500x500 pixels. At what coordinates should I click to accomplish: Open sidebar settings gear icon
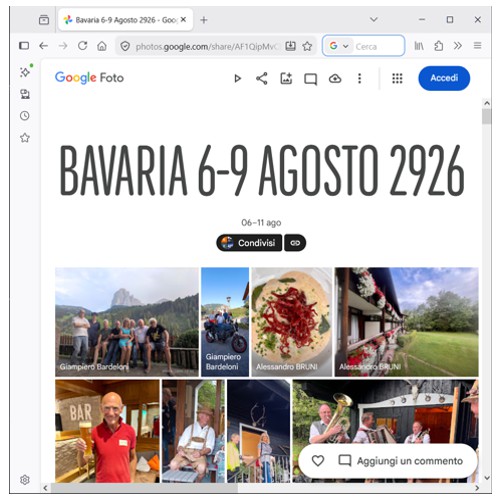click(x=25, y=480)
